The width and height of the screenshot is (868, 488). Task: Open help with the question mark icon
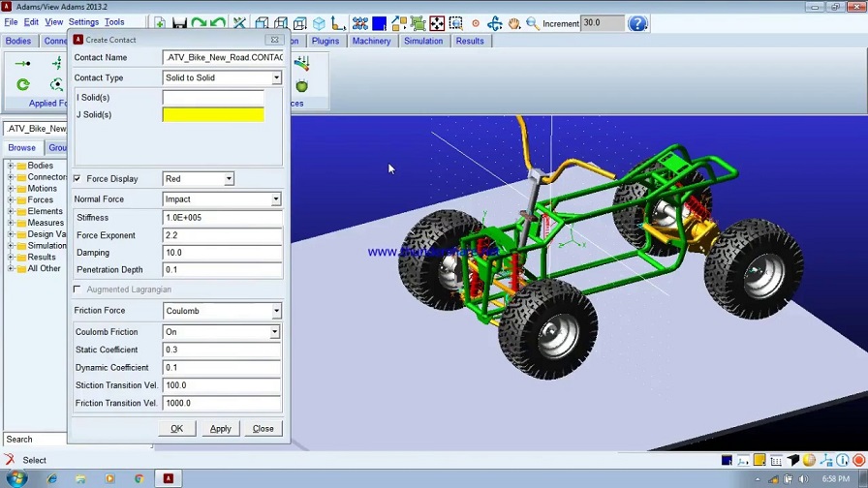coord(637,23)
